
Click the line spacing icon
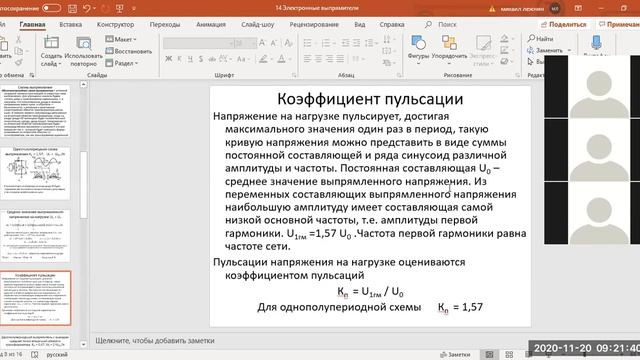pos(370,43)
